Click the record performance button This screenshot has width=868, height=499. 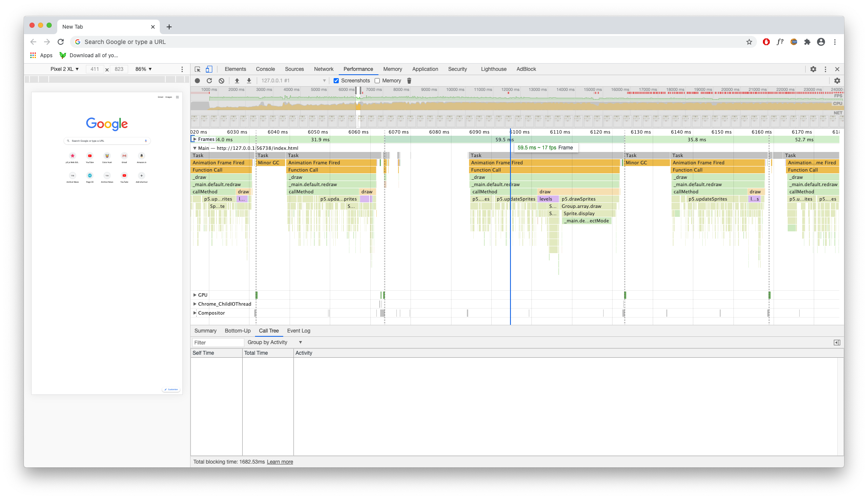click(197, 81)
